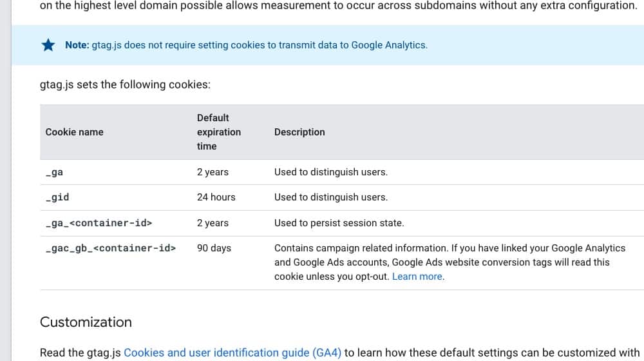Click the 24 hours expiration cell
The height and width of the screenshot is (361, 644).
(216, 197)
